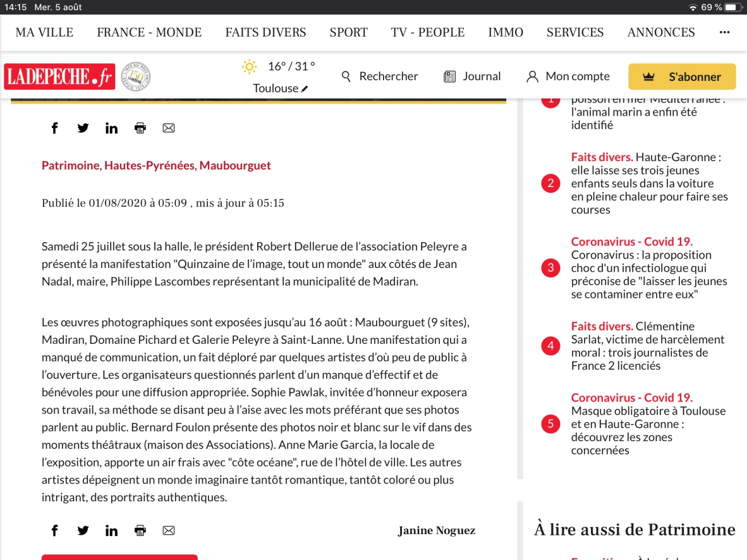The height and width of the screenshot is (560, 747).
Task: Click the S'abonner subscribe button
Action: pyautogui.click(x=682, y=76)
